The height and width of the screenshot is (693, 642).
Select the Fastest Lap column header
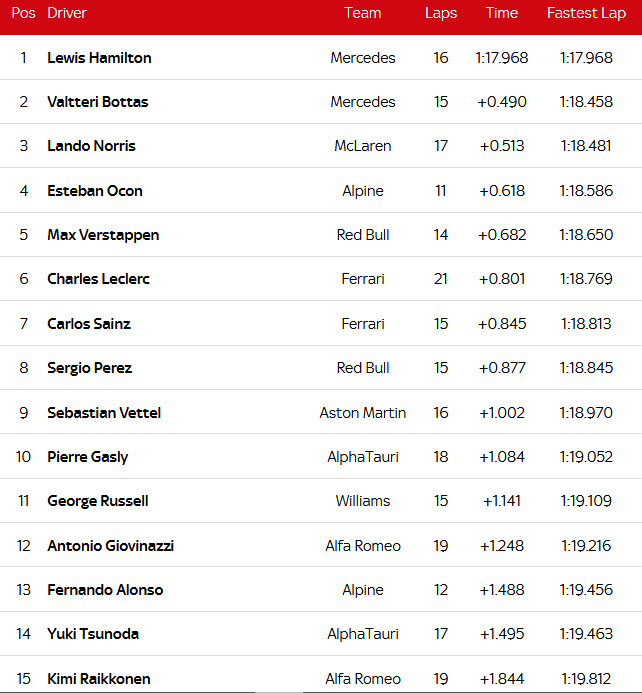coord(586,13)
